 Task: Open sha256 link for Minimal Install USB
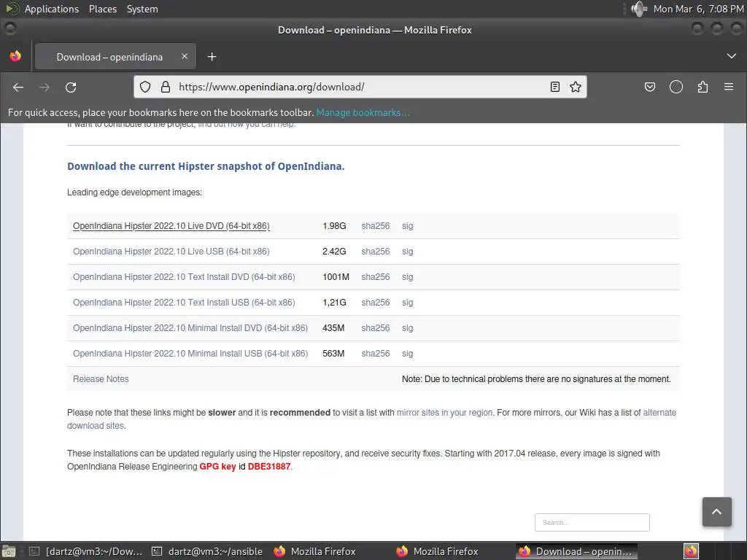click(x=376, y=354)
